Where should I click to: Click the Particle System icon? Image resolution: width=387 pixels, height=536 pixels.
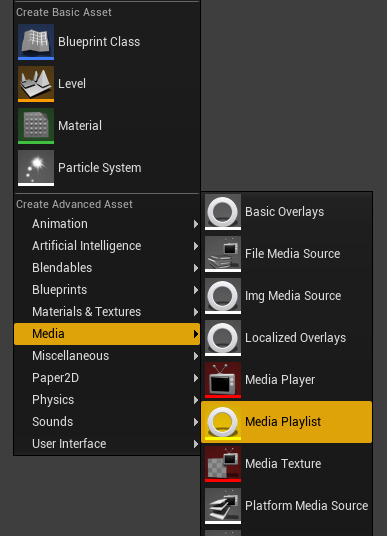36,168
